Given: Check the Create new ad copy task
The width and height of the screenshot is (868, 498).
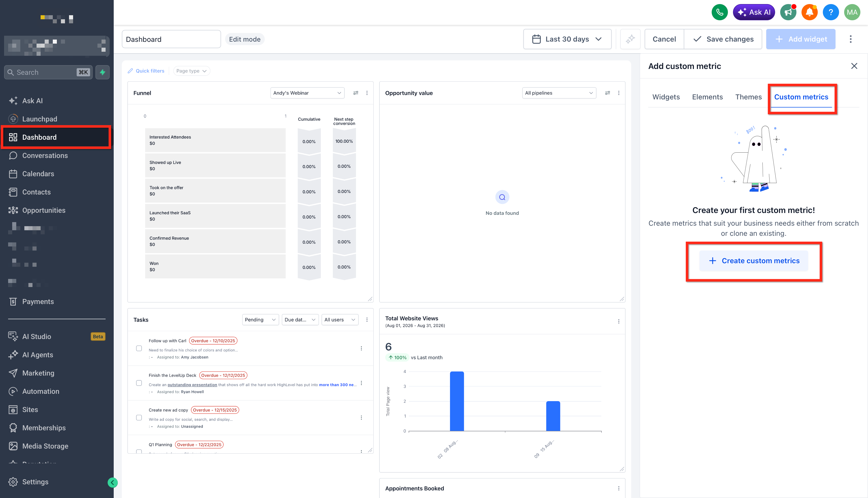Looking at the screenshot, I should pyautogui.click(x=139, y=418).
